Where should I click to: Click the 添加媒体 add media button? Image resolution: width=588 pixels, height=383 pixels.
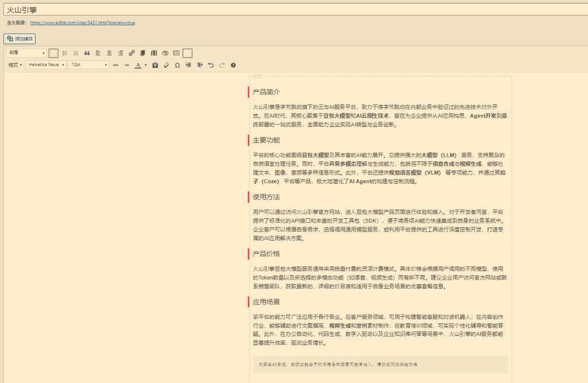coord(20,38)
